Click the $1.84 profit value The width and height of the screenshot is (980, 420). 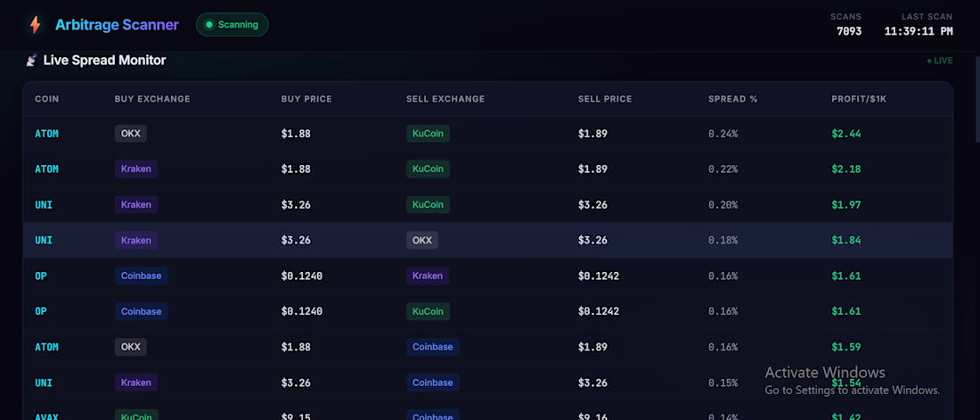(x=846, y=241)
